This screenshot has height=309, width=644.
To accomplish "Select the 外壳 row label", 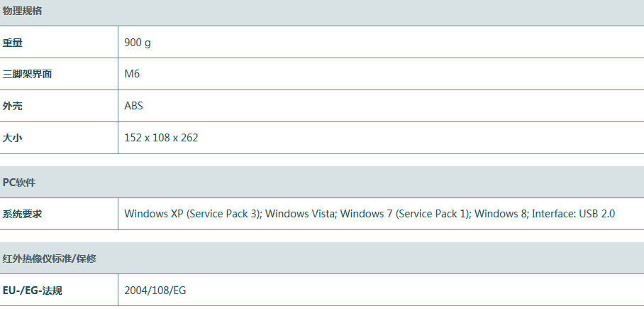I will 13,106.
